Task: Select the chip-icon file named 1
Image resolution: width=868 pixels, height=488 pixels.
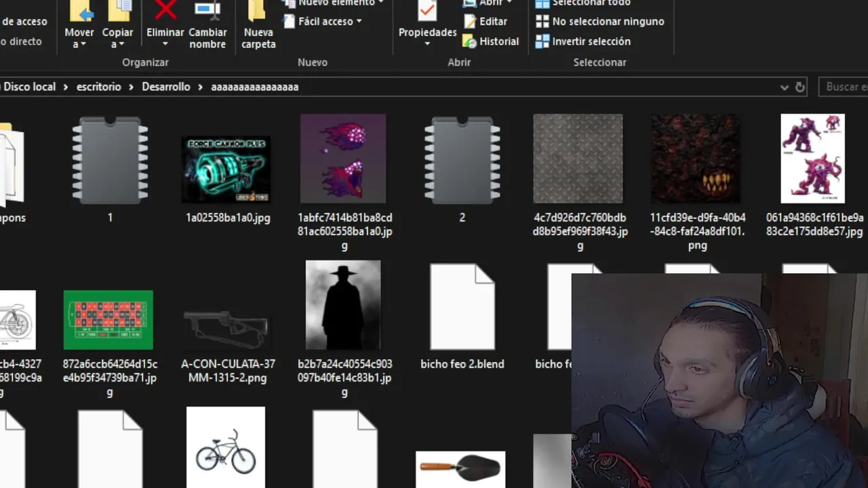Action: click(x=110, y=160)
